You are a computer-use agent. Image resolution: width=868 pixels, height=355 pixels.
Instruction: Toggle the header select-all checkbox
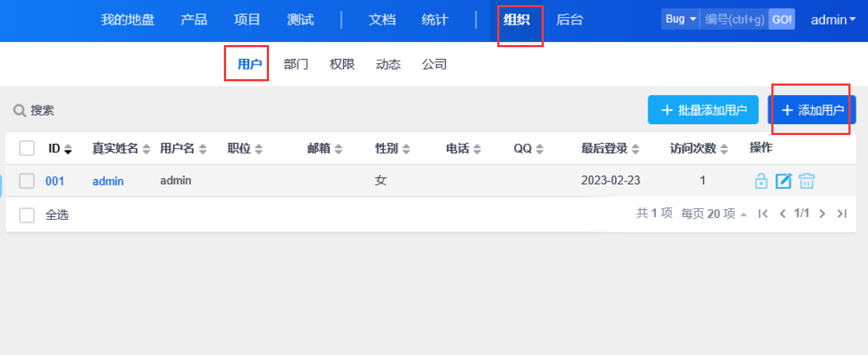(27, 148)
